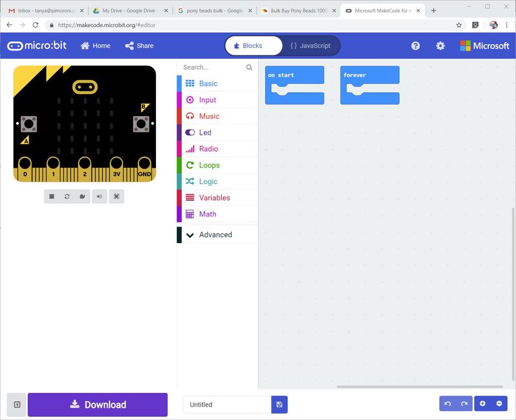Open the Chrome three-dot menu
Viewport: 516px width, 420px height.
(507, 25)
